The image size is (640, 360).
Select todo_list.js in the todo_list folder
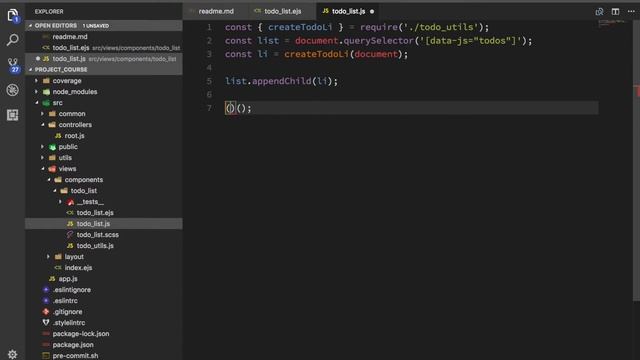[x=104, y=224]
